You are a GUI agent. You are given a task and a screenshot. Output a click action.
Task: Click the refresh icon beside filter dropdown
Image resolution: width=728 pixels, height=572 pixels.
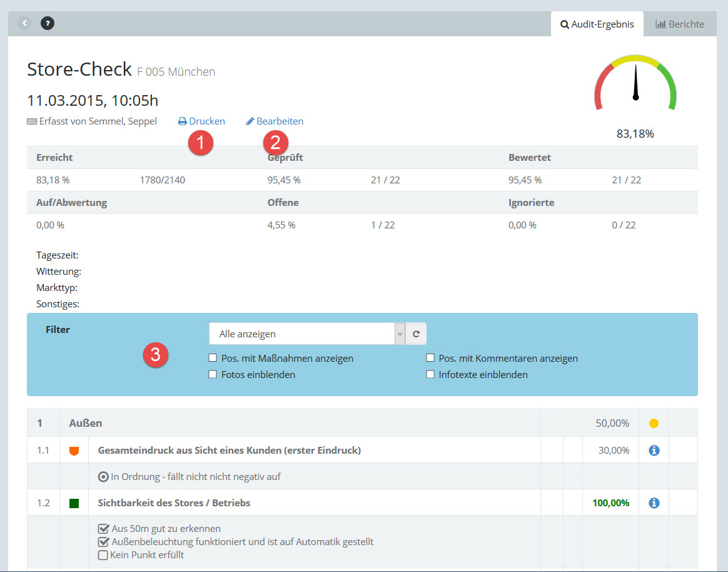416,334
